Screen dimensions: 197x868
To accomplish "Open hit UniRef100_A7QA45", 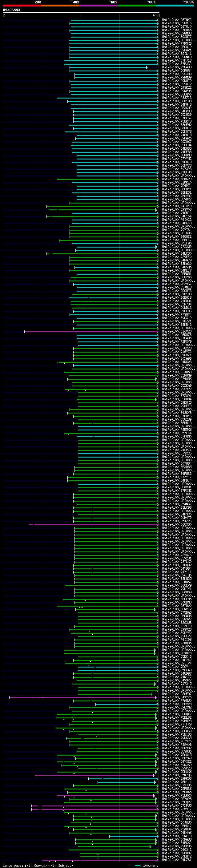I will pos(177,30).
